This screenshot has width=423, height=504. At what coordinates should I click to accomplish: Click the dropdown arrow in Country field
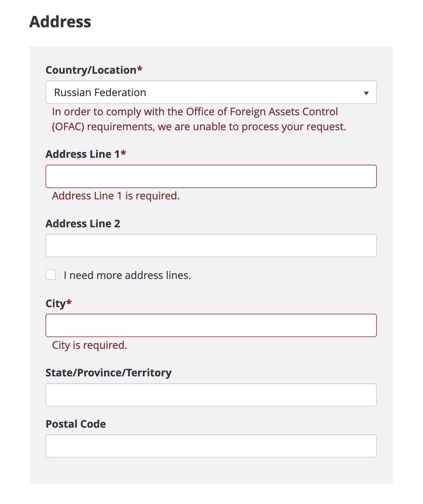pos(366,93)
